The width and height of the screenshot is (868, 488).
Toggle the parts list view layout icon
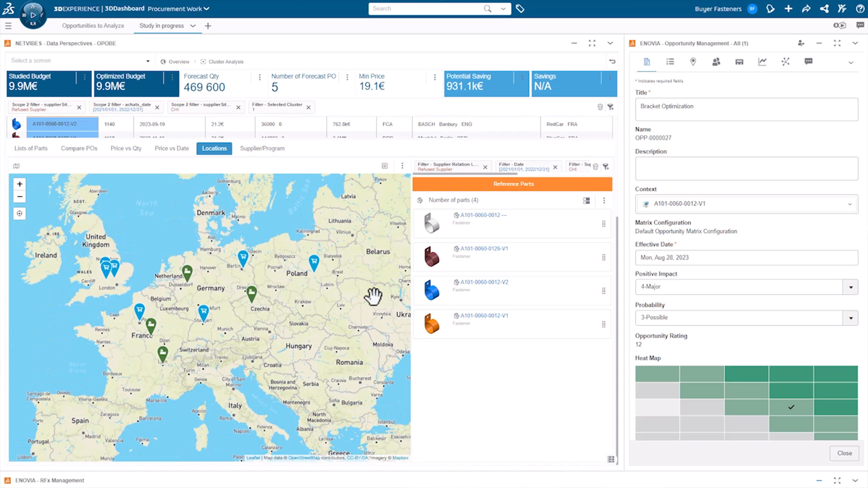point(586,200)
